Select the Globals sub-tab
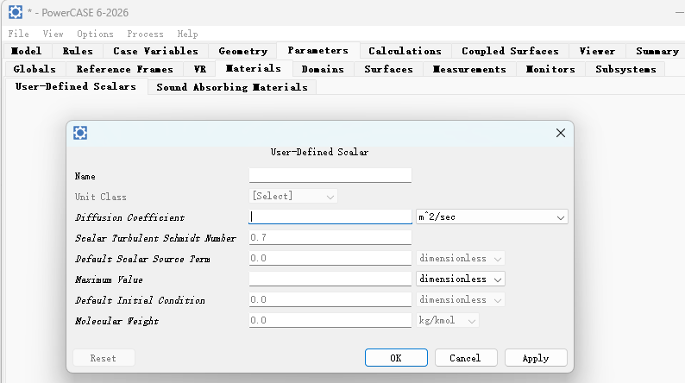The image size is (686, 384). [35, 69]
